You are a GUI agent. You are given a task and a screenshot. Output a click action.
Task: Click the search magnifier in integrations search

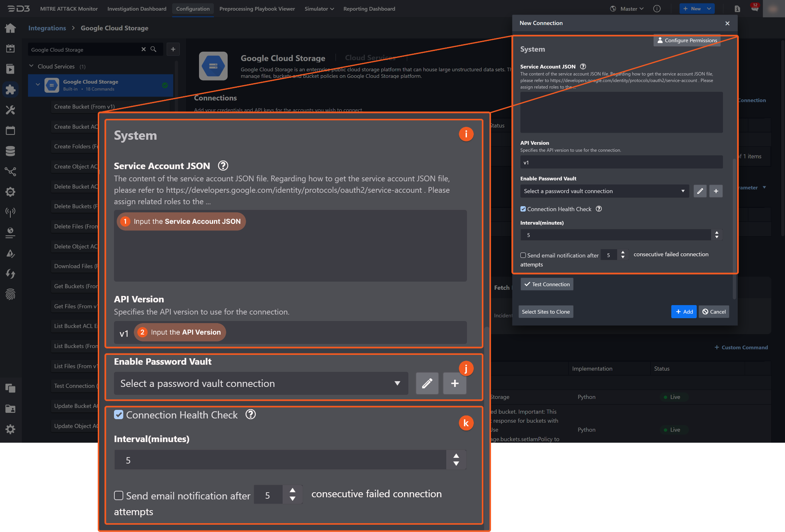[x=153, y=49]
